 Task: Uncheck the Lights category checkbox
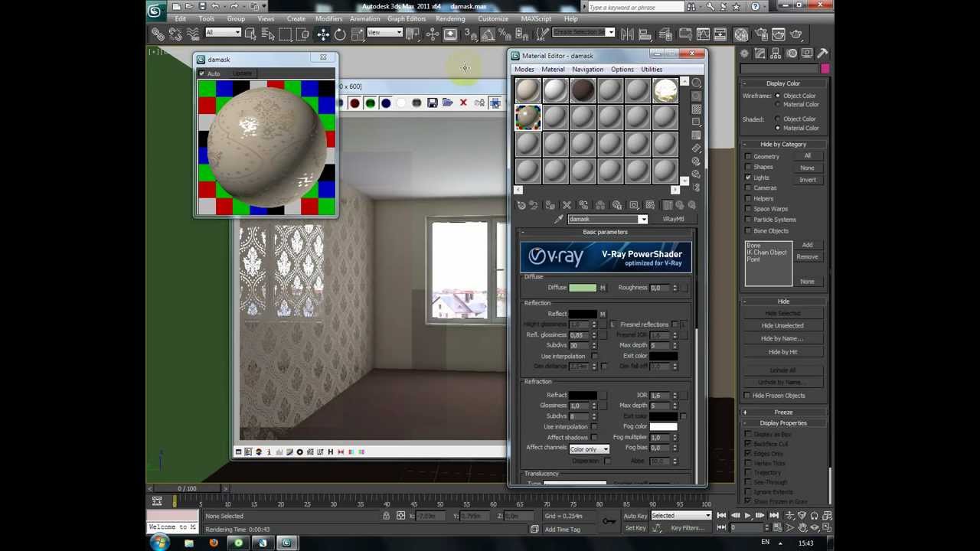coord(748,178)
